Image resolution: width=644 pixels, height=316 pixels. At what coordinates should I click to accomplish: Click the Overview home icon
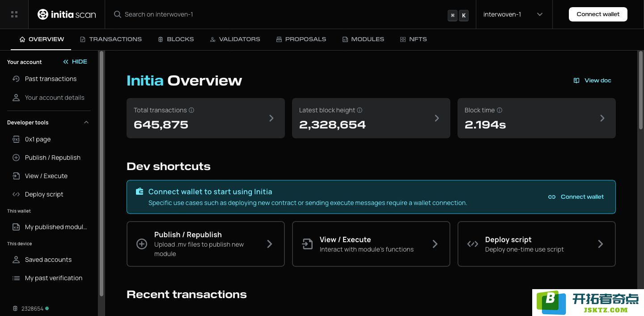[x=22, y=39]
